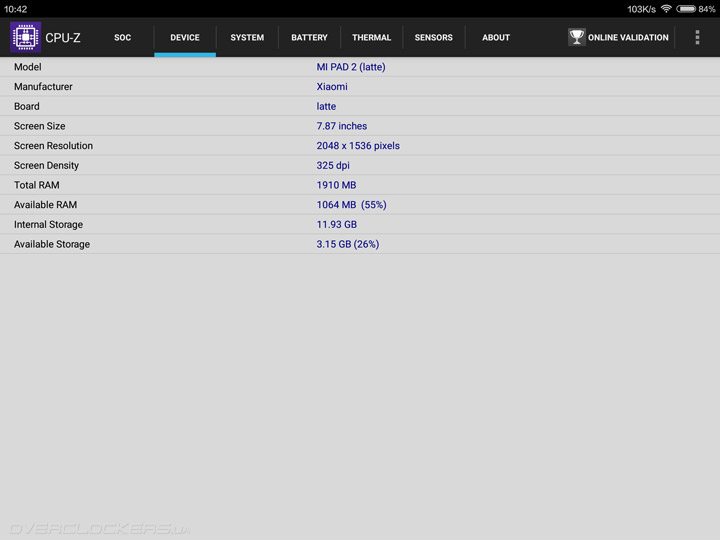This screenshot has height=540, width=720.
Task: Tap the '1064 MB (55%)' value
Action: (x=351, y=205)
